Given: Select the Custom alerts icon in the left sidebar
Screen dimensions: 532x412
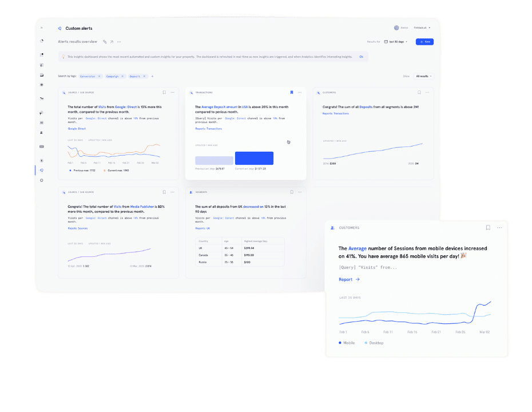Looking at the screenshot, I should coord(42,170).
